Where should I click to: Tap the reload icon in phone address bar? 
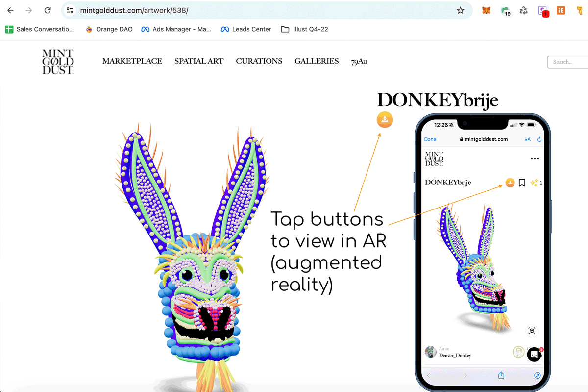tap(539, 139)
